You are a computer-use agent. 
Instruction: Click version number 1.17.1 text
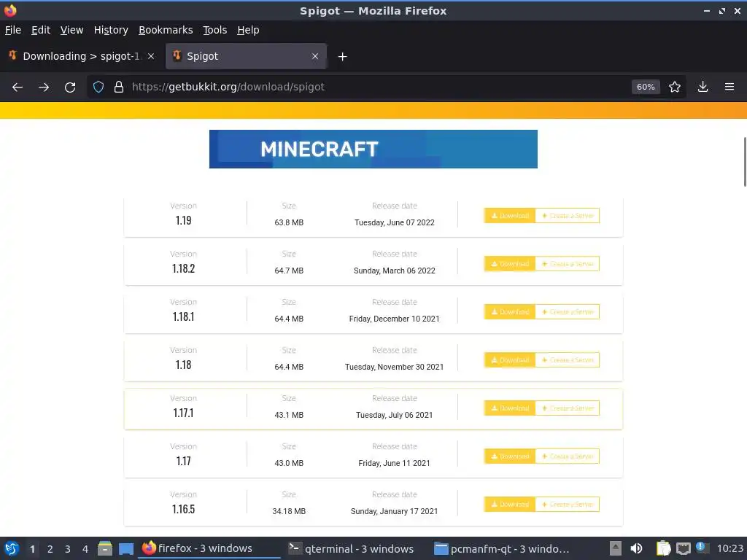point(183,413)
